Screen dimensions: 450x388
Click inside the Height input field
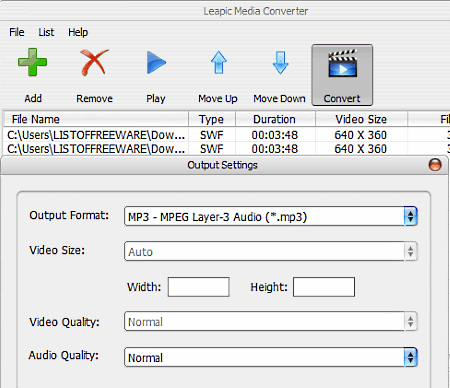click(x=324, y=287)
